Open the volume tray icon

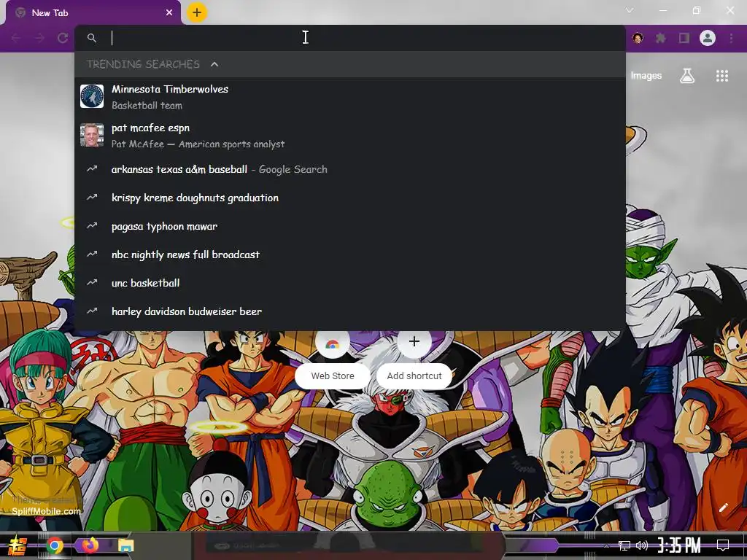click(x=642, y=545)
